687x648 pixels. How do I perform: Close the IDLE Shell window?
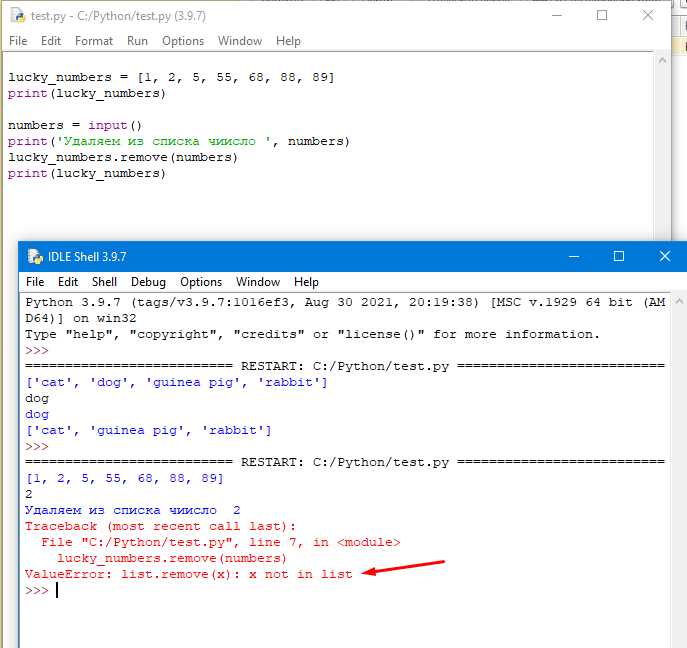click(664, 256)
